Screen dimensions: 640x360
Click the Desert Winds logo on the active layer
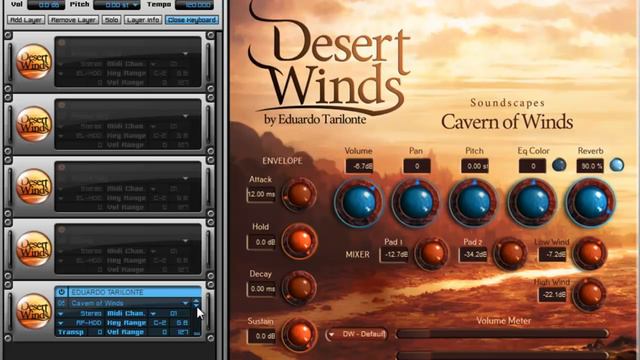pos(34,311)
